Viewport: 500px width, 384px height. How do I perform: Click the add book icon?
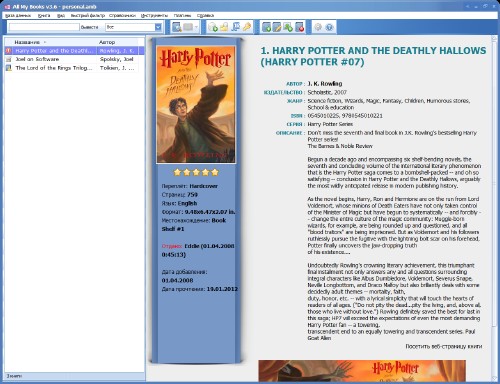tap(266, 27)
